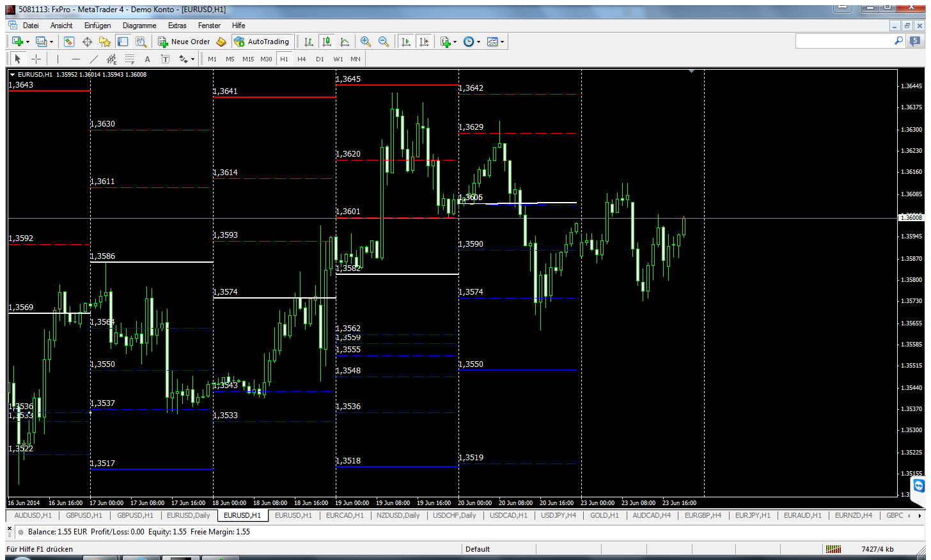Open the chat notification icon

[916, 41]
